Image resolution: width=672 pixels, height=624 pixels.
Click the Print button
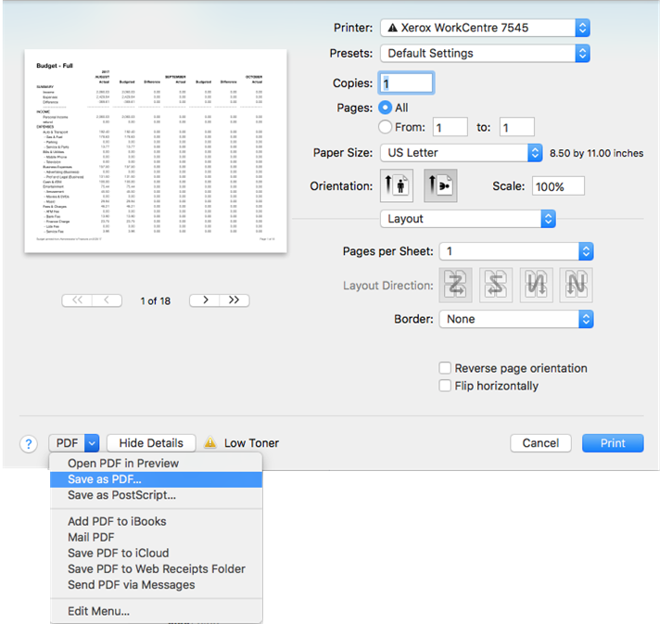tap(612, 443)
